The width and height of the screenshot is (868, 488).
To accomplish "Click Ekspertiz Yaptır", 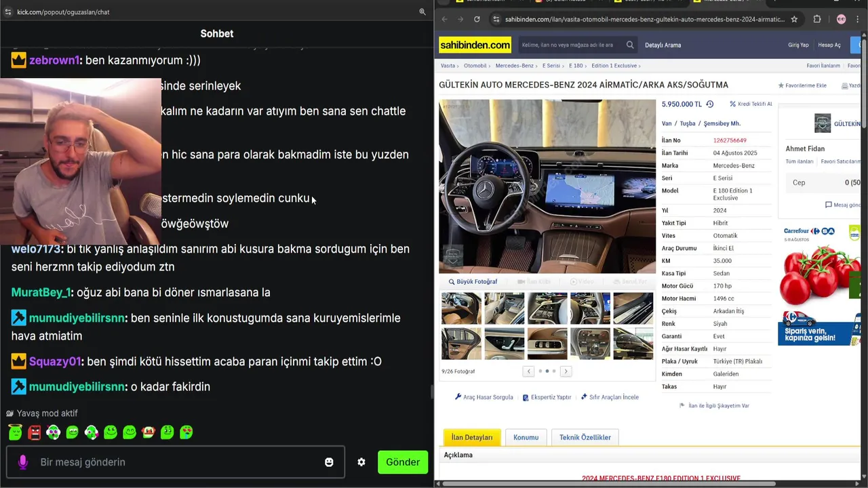I will [x=547, y=397].
